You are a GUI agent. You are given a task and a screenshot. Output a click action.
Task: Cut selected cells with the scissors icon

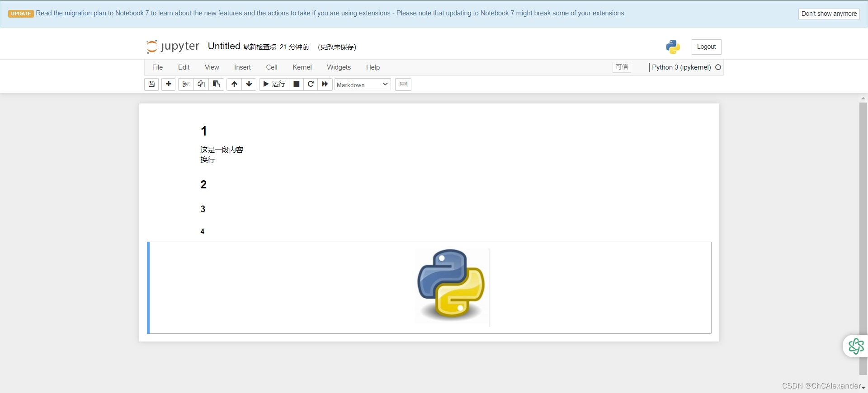(x=186, y=84)
